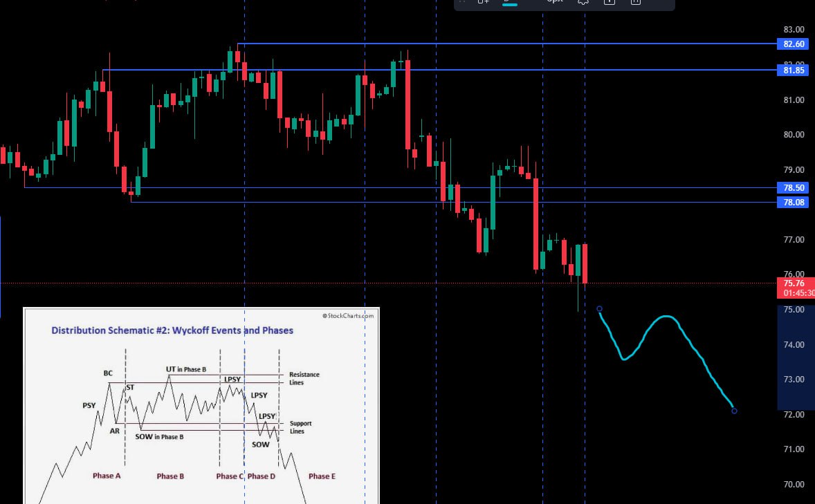This screenshot has width=815, height=504.
Task: Select the cyan curve drawing at its peak
Action: tap(666, 316)
